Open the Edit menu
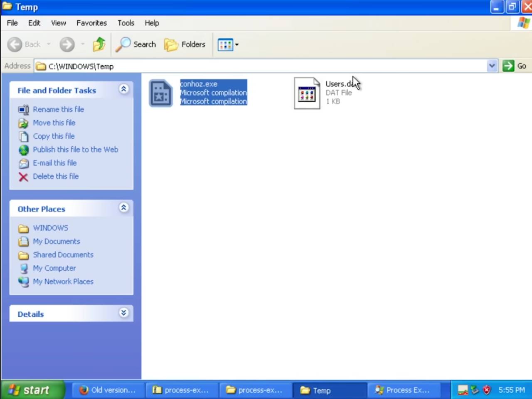 pyautogui.click(x=34, y=23)
